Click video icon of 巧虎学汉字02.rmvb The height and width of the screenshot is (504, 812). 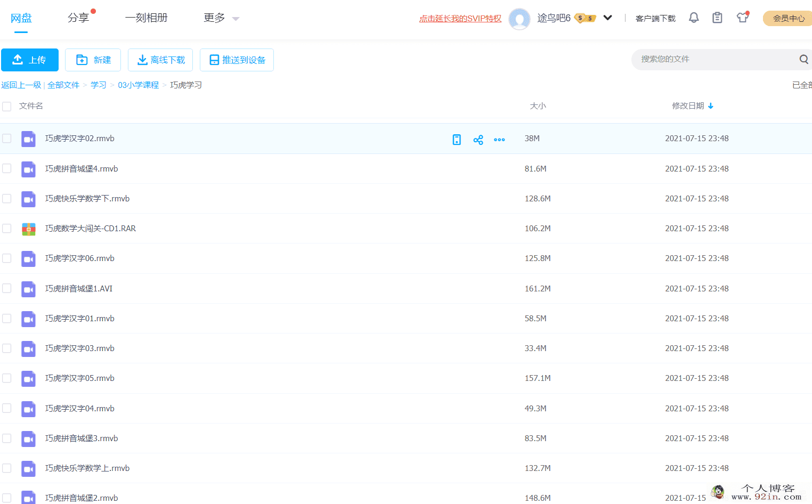[28, 139]
